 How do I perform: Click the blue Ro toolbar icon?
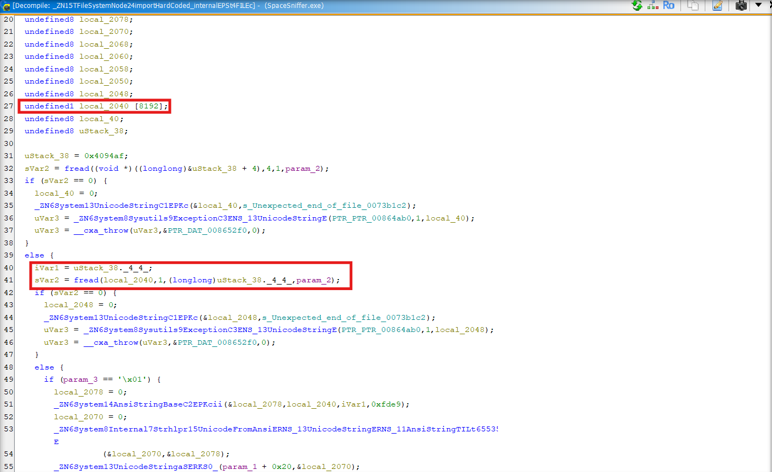(669, 6)
